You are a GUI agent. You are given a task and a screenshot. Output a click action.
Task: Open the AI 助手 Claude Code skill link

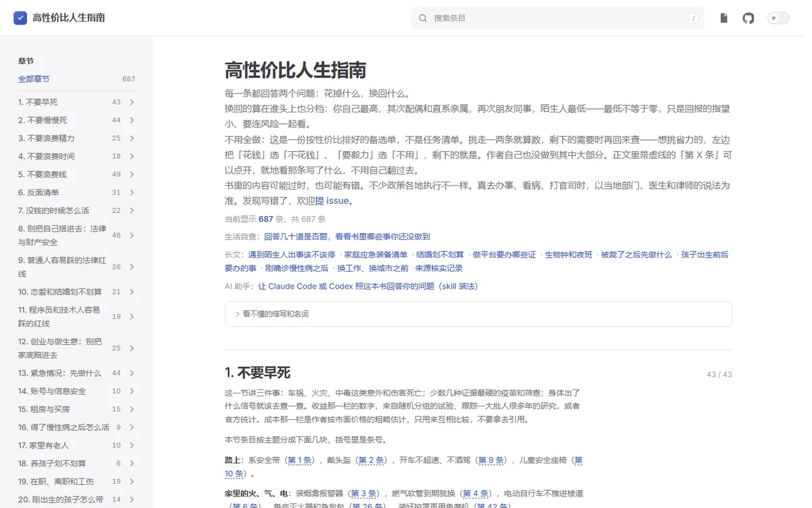(x=368, y=287)
